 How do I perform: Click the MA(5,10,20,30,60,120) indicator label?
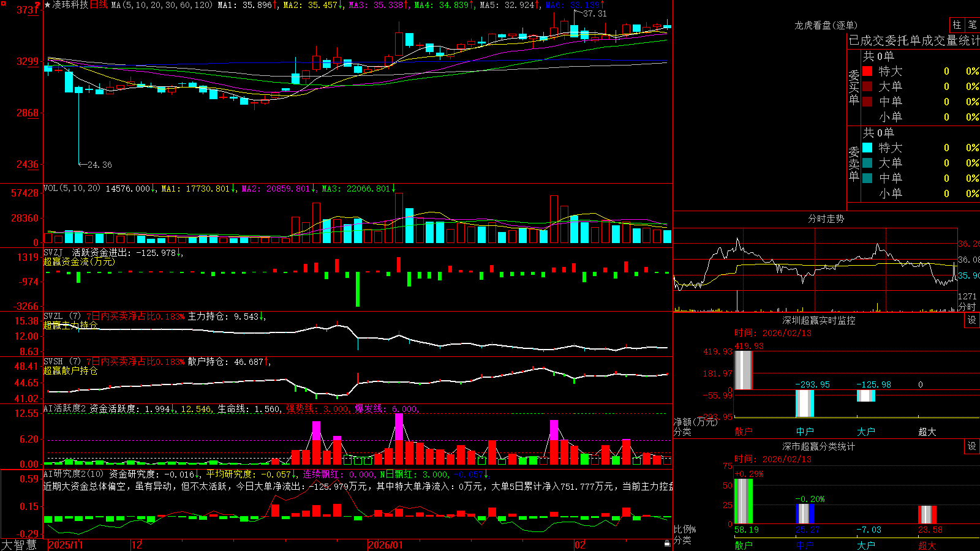(162, 5)
